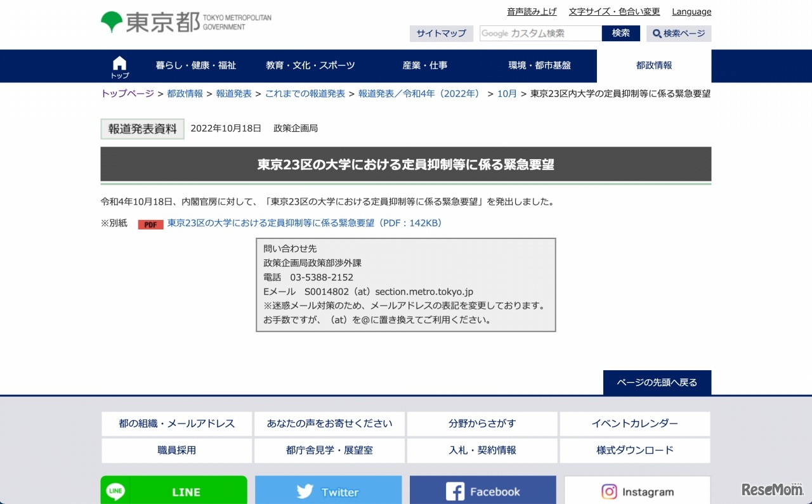This screenshot has width=812, height=504.
Task: Open 検索ページ with magnifier icon
Action: pos(679,34)
